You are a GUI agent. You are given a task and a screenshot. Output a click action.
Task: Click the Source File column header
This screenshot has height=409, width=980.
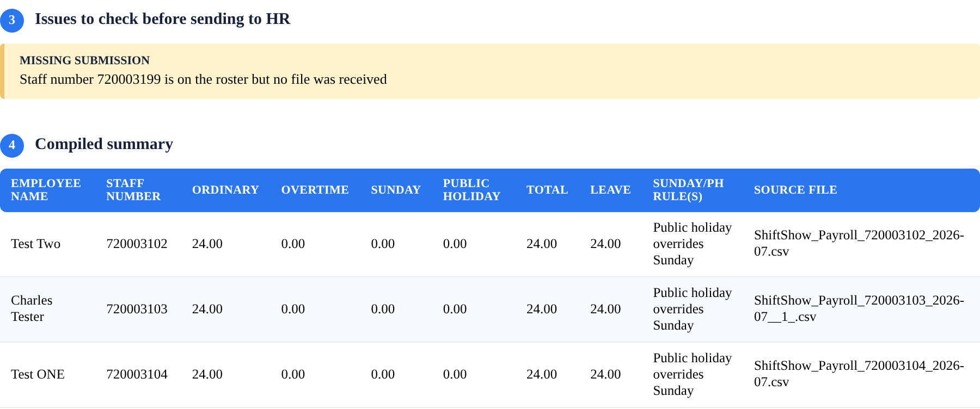coord(795,190)
